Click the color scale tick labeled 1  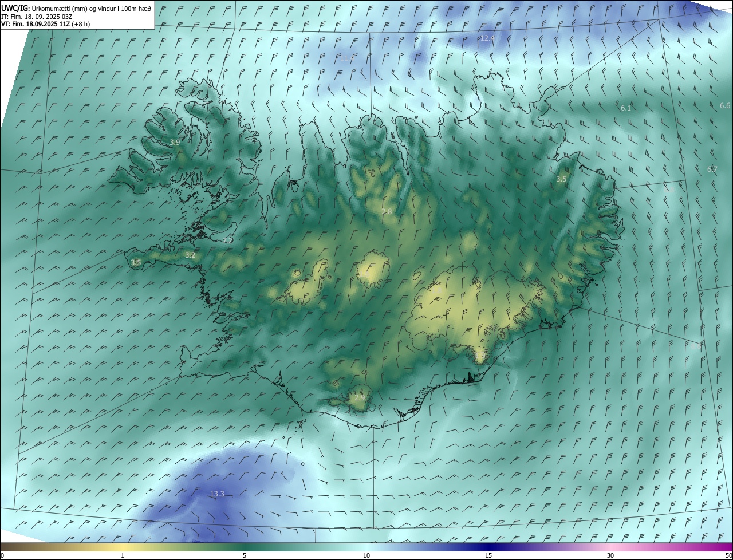tap(123, 555)
